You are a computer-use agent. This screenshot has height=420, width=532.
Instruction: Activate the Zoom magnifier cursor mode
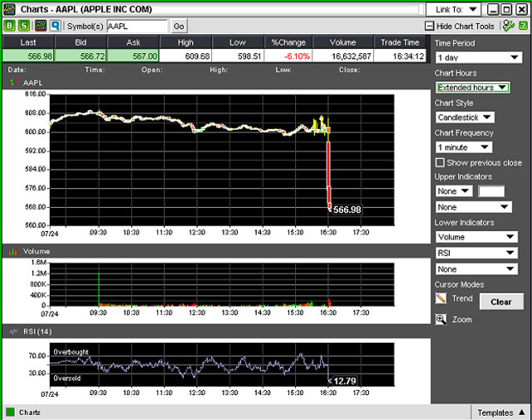click(x=441, y=319)
